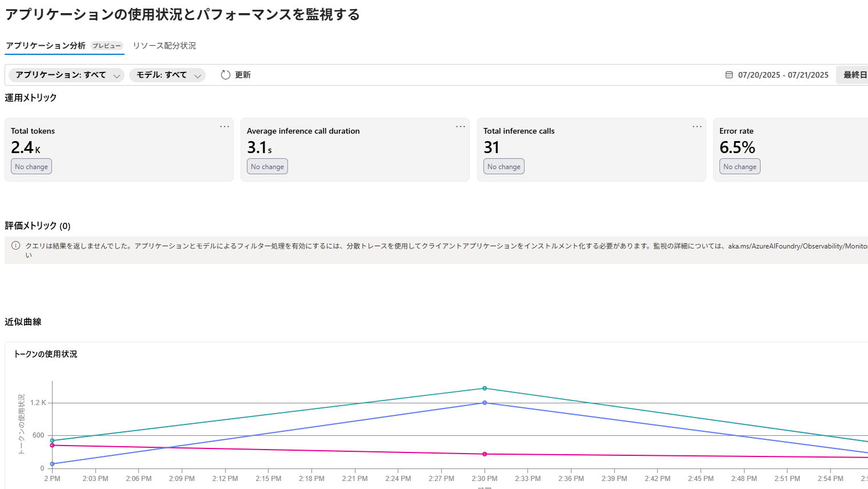
Task: Click the No change badge under Total tokens
Action: click(31, 166)
